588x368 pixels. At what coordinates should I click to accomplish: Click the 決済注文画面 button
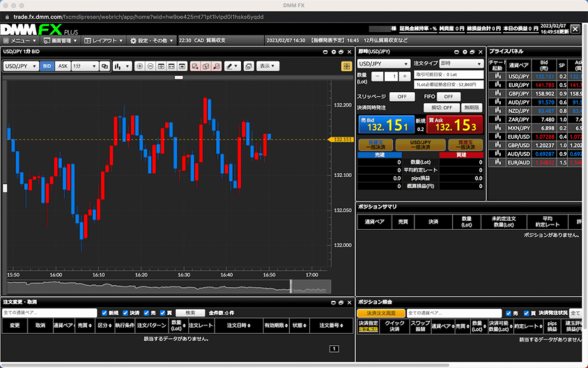(x=381, y=313)
